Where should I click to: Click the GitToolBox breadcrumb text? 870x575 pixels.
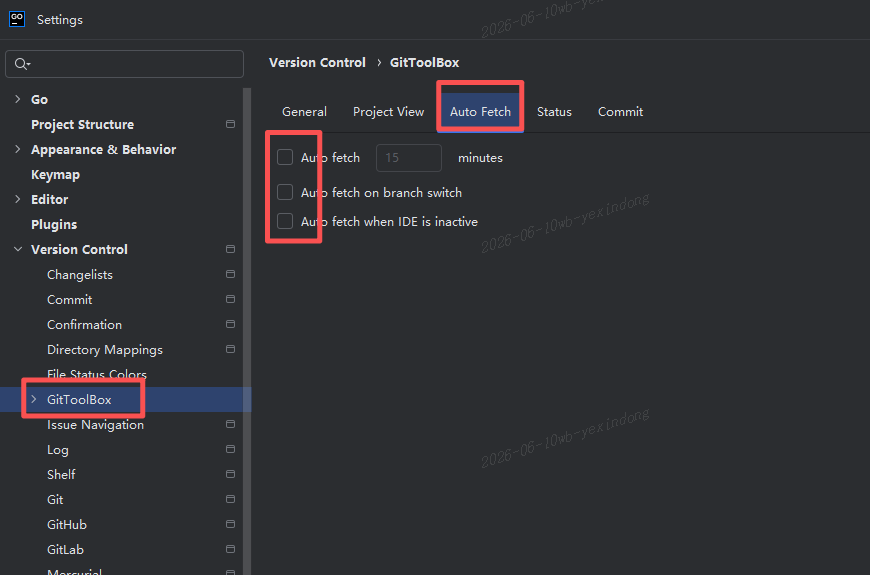click(424, 63)
